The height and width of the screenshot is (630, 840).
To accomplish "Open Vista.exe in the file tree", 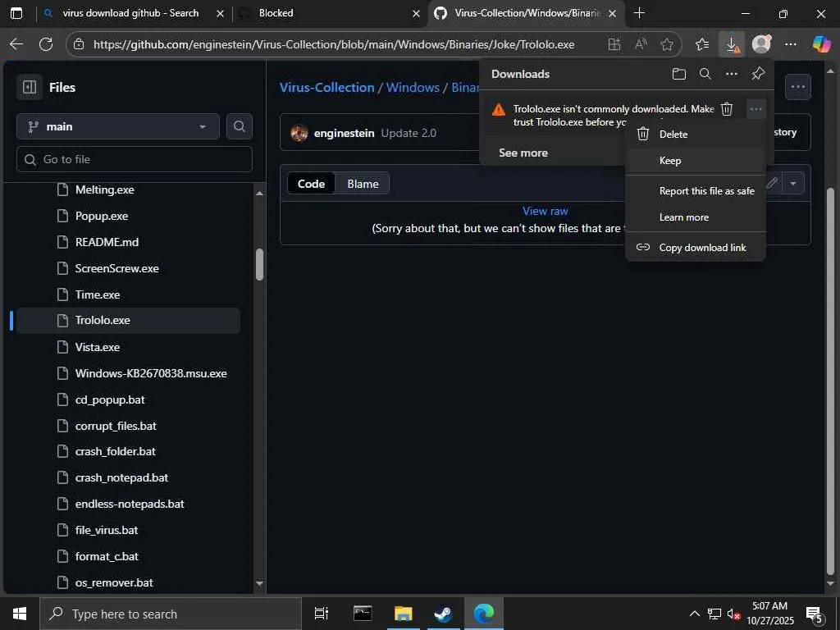I will (98, 347).
